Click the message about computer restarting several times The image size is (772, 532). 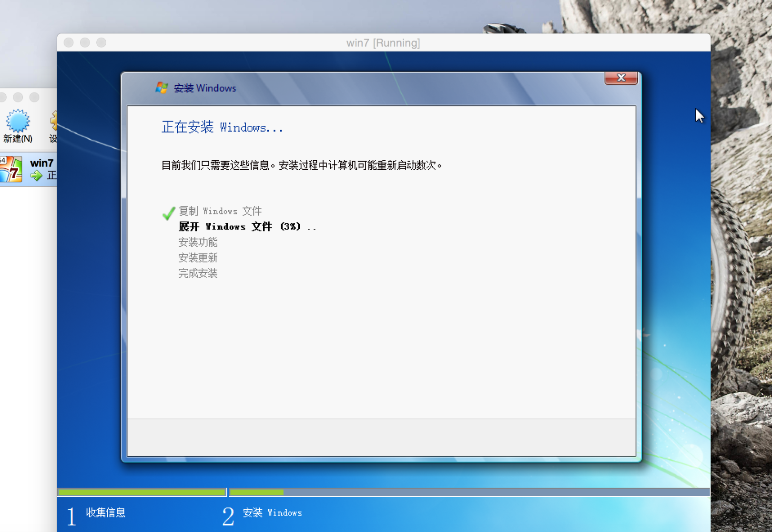(302, 165)
